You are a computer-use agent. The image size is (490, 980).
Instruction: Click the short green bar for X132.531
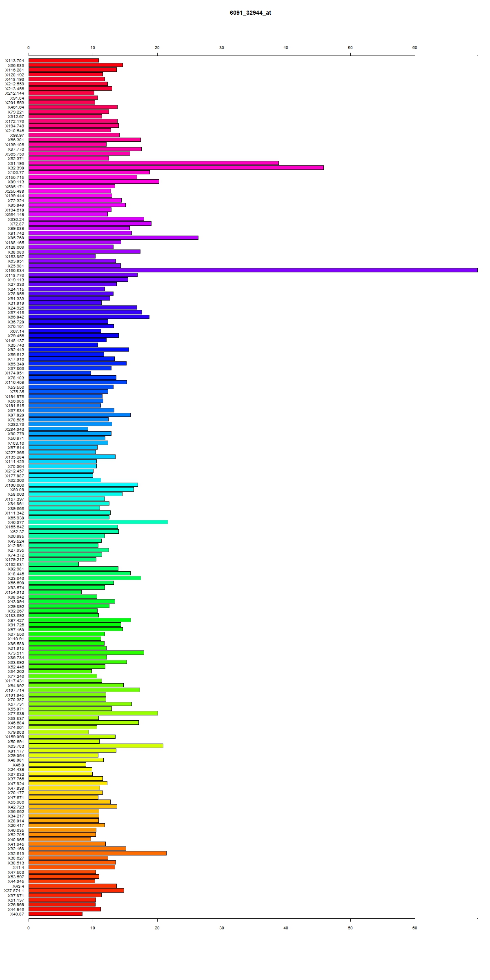click(x=53, y=564)
